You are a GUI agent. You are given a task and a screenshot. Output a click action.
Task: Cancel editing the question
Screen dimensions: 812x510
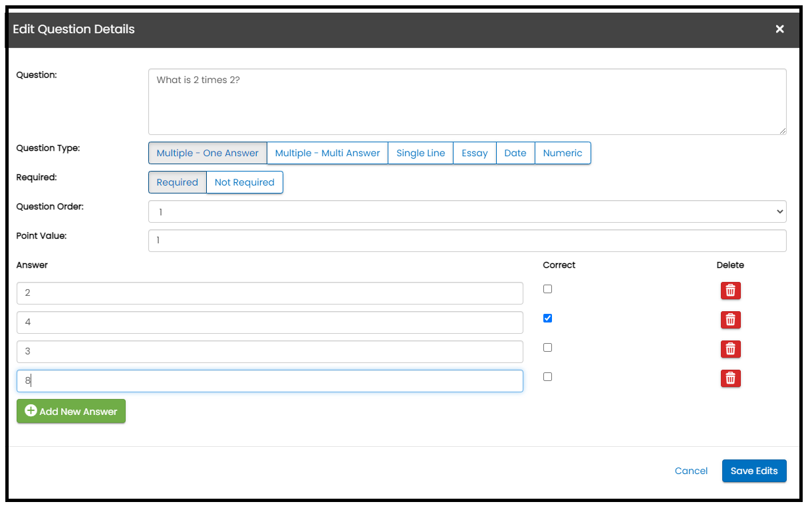pos(691,471)
